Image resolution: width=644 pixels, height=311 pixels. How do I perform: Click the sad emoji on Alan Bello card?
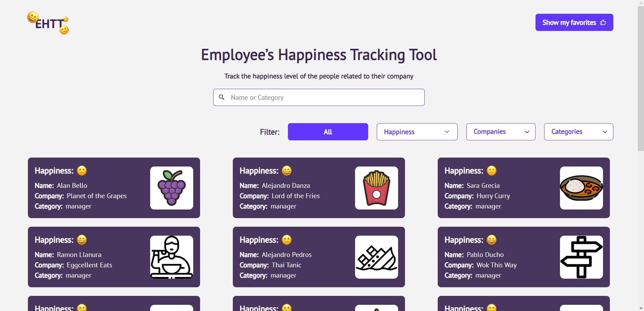[82, 171]
